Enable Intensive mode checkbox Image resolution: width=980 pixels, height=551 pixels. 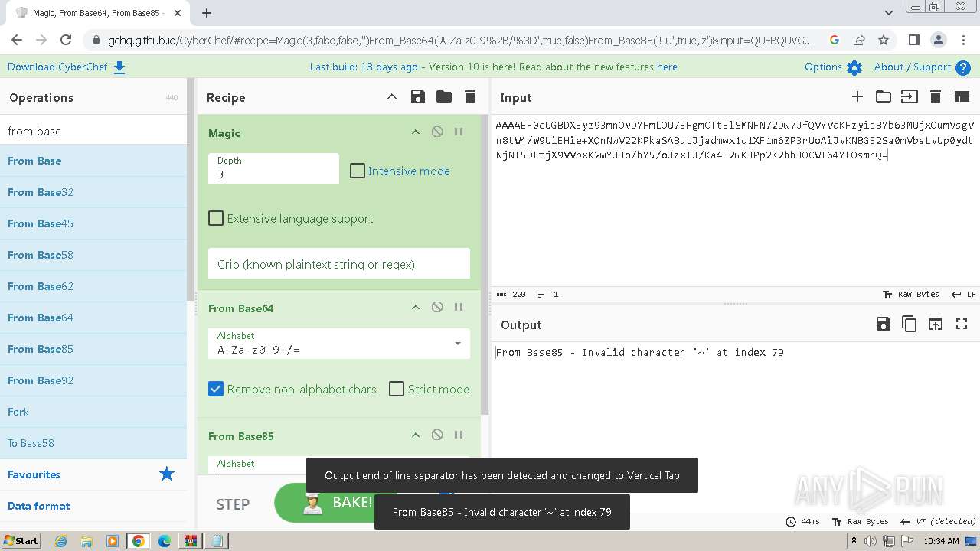[358, 171]
